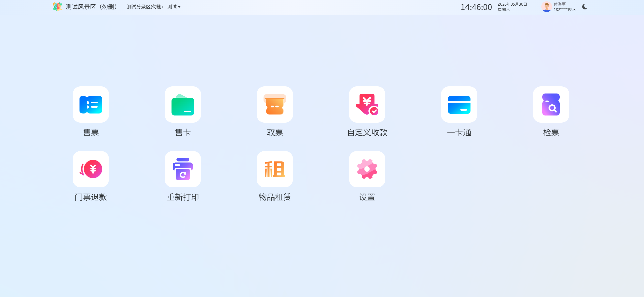Click the scenic area logo icon
Screen dimensions: 644x297
click(x=57, y=7)
